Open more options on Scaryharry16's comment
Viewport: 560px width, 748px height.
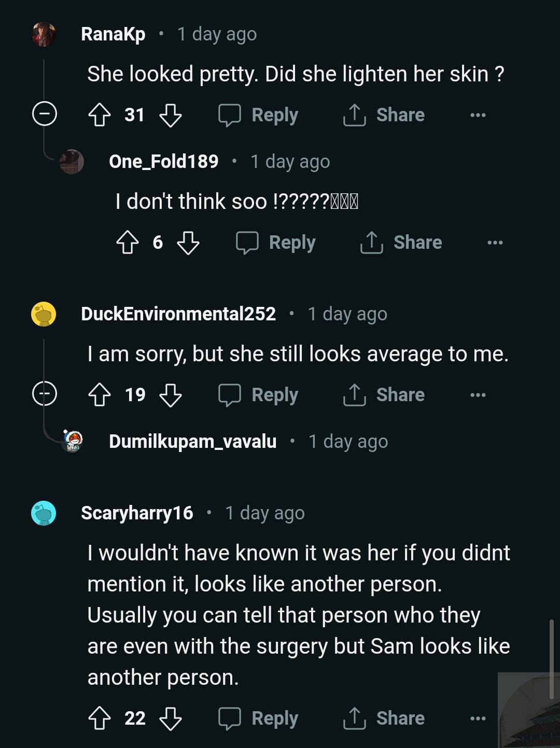[478, 718]
